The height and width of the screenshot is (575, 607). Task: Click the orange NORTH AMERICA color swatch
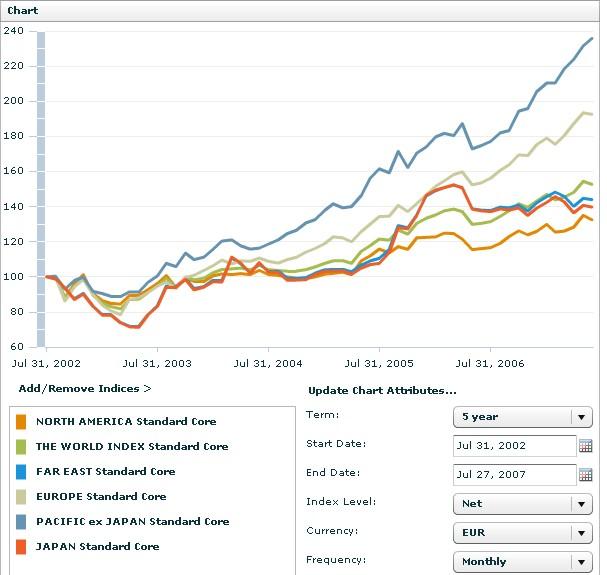click(x=22, y=422)
